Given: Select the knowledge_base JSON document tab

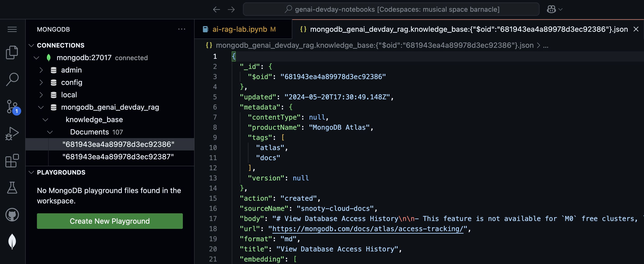Looking at the screenshot, I should [x=467, y=29].
